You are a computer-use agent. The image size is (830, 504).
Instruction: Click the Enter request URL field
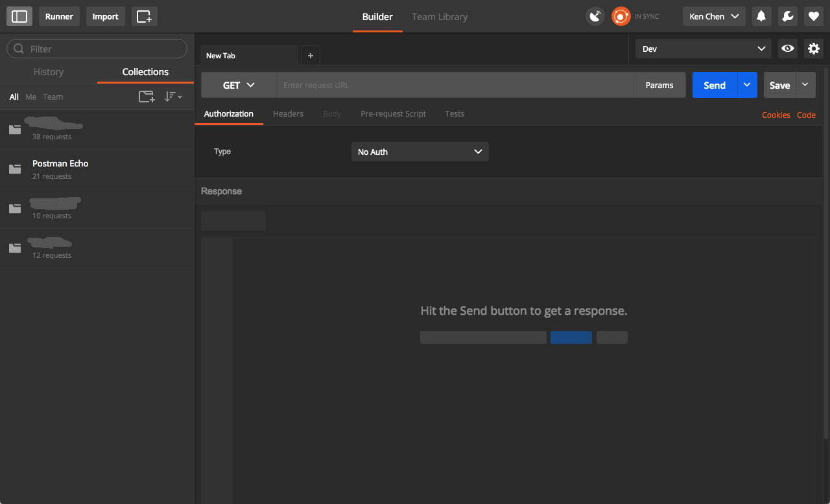(455, 85)
